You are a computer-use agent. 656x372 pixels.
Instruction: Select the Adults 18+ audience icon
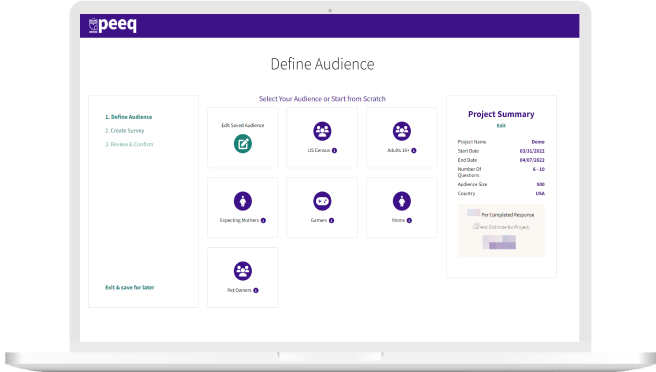(x=402, y=131)
